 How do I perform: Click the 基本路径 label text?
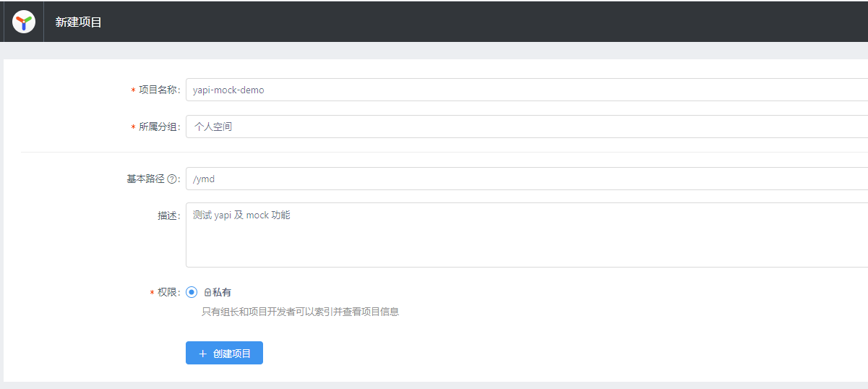point(146,179)
